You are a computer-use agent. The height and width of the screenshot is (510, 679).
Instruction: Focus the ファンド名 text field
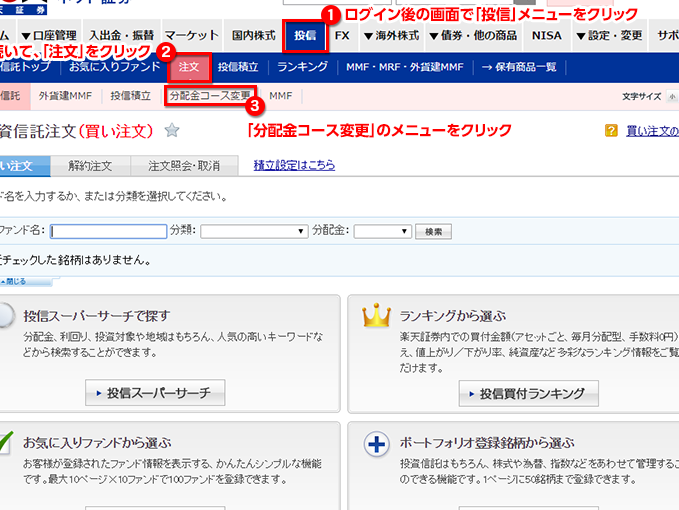click(x=108, y=231)
